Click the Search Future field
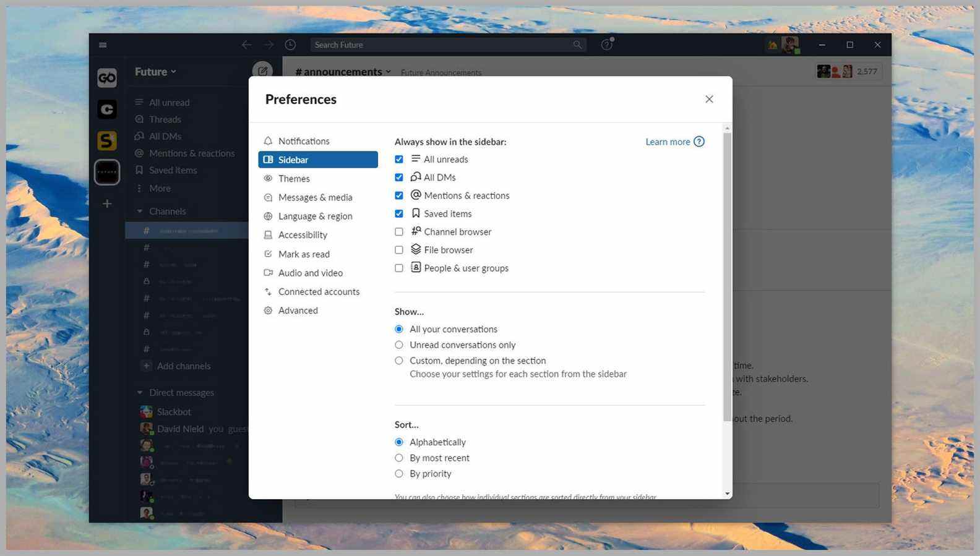The height and width of the screenshot is (556, 980). click(x=448, y=45)
